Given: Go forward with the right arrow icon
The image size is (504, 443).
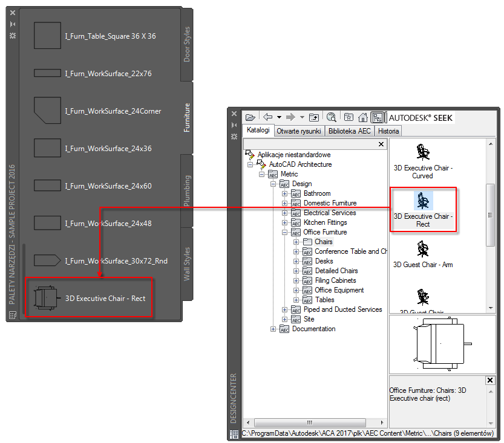Looking at the screenshot, I should click(290, 117).
